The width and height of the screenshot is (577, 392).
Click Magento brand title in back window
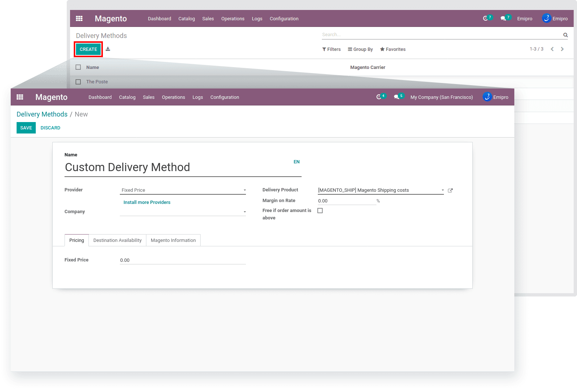(x=111, y=18)
